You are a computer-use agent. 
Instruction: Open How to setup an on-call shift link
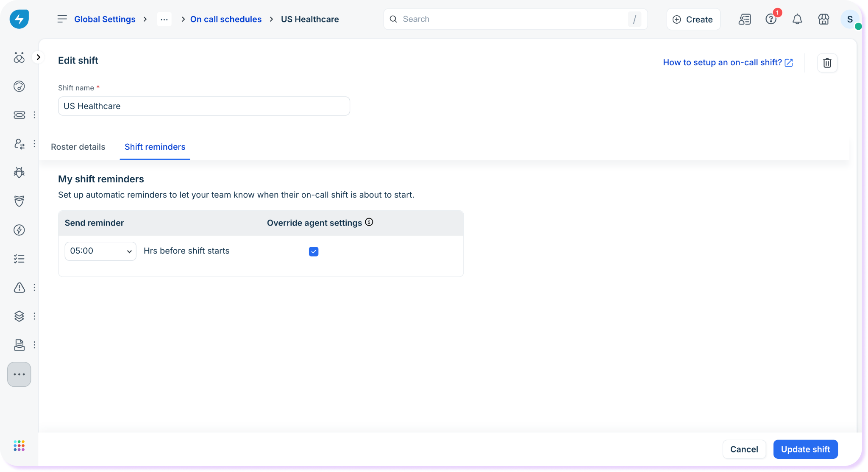click(x=727, y=62)
